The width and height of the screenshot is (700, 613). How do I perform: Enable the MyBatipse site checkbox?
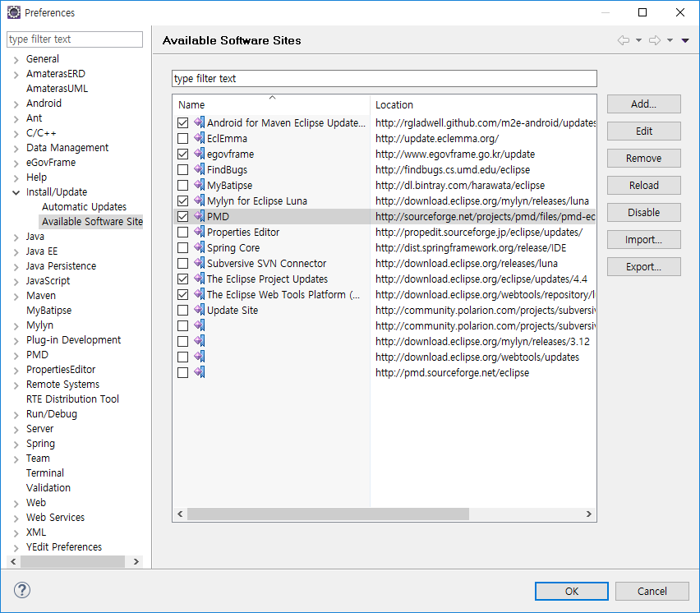(x=182, y=186)
